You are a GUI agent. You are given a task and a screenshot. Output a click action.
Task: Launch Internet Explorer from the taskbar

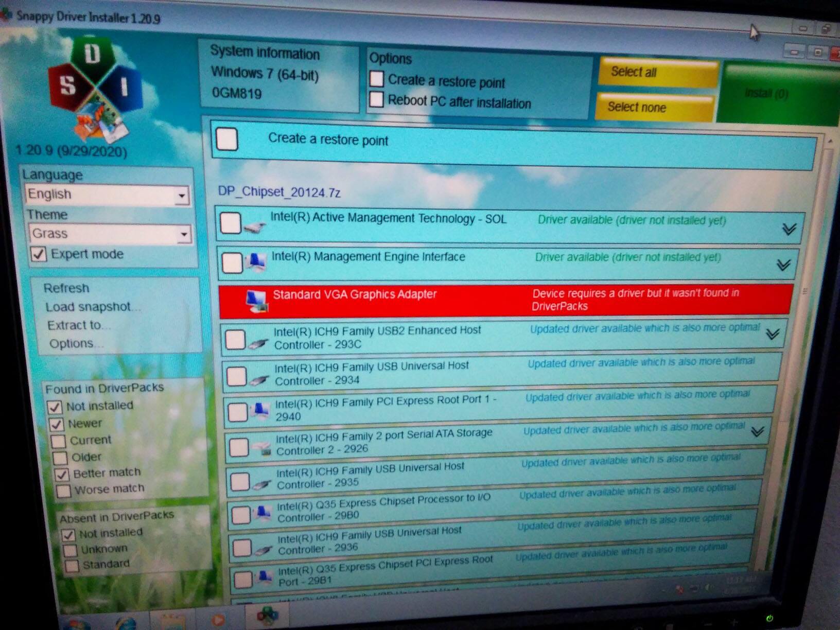tap(125, 623)
